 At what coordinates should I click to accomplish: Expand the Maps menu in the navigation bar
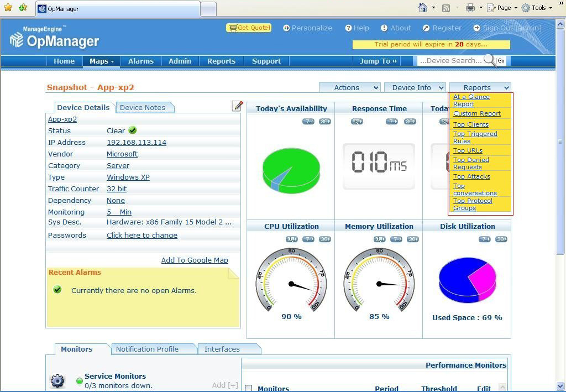click(x=101, y=61)
